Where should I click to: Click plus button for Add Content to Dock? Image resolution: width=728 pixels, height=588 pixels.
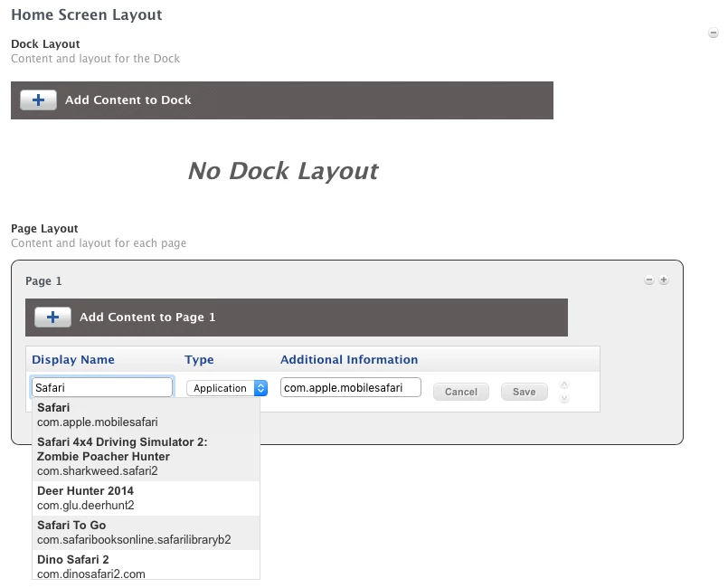(x=38, y=100)
